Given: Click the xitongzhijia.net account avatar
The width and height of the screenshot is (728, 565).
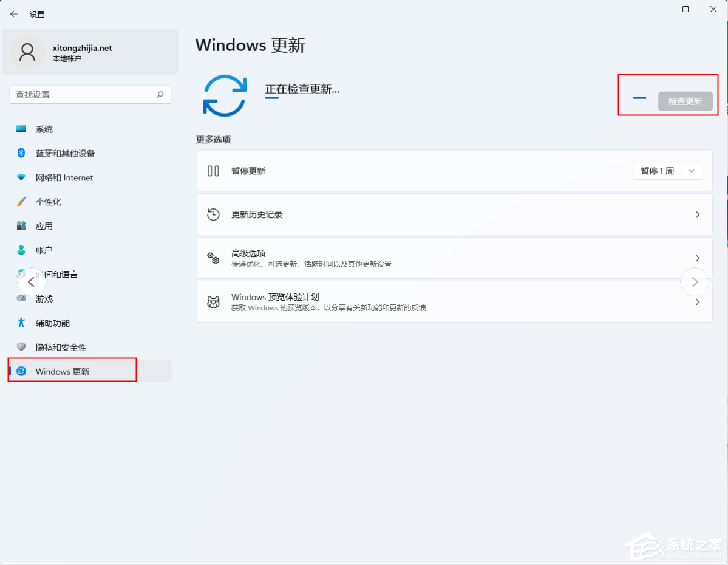Looking at the screenshot, I should pyautogui.click(x=27, y=52).
